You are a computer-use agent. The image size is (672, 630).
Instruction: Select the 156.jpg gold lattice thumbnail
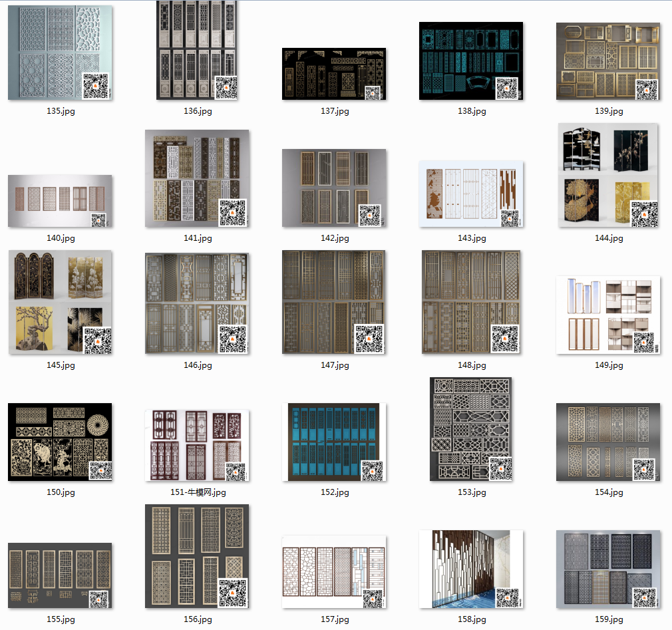(197, 556)
